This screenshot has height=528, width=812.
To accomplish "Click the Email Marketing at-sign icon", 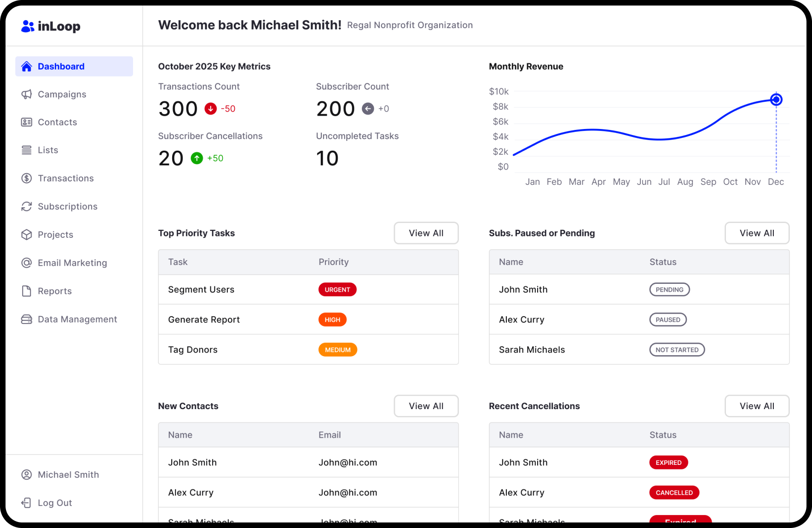I will pos(27,263).
